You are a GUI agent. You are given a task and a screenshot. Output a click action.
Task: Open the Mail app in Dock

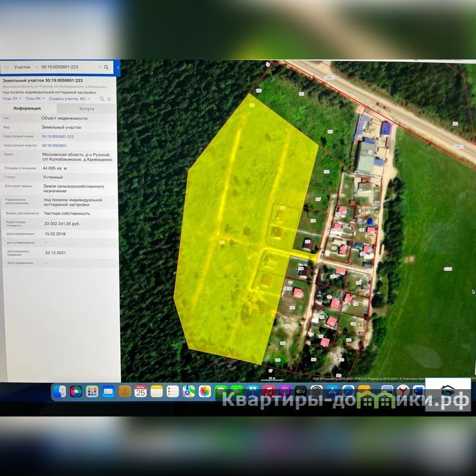click(108, 391)
